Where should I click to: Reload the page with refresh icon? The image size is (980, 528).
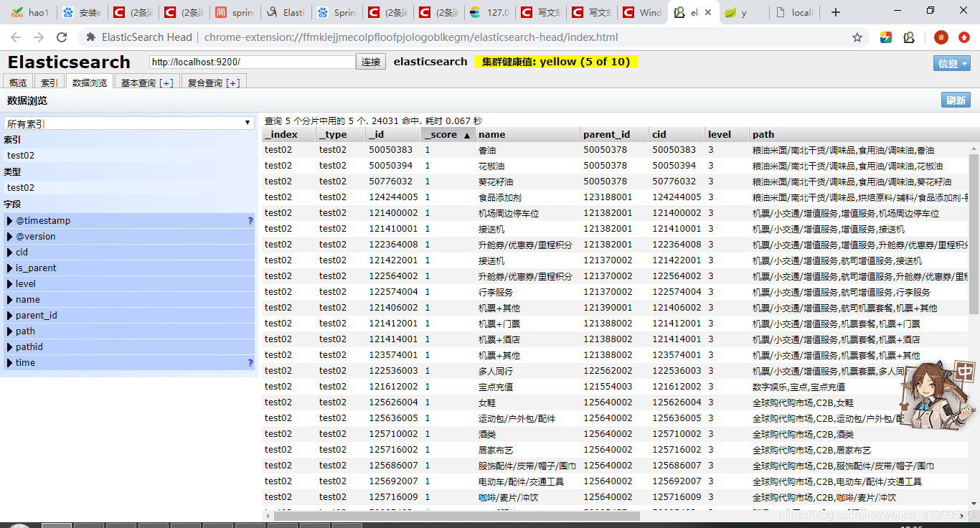click(62, 37)
